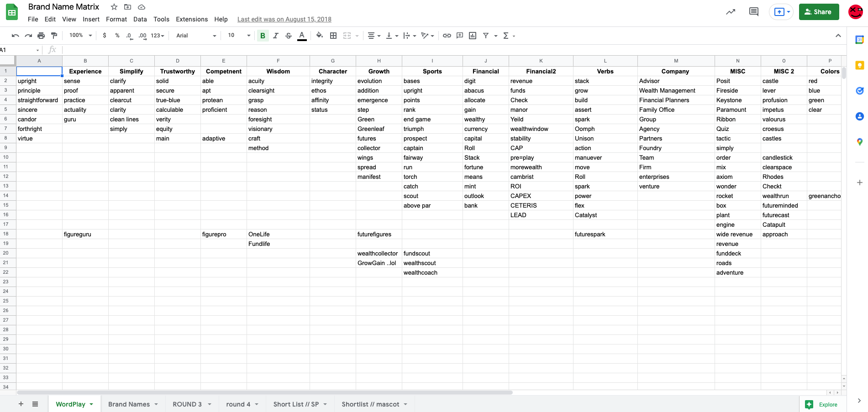Image resolution: width=868 pixels, height=412 pixels.
Task: Open the Insert chart tool
Action: [x=473, y=35]
